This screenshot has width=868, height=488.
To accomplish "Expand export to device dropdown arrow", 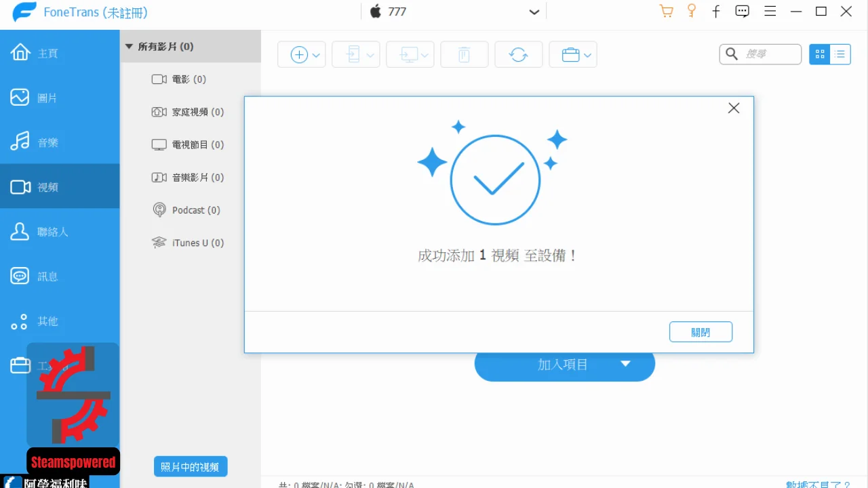I will coord(371,56).
